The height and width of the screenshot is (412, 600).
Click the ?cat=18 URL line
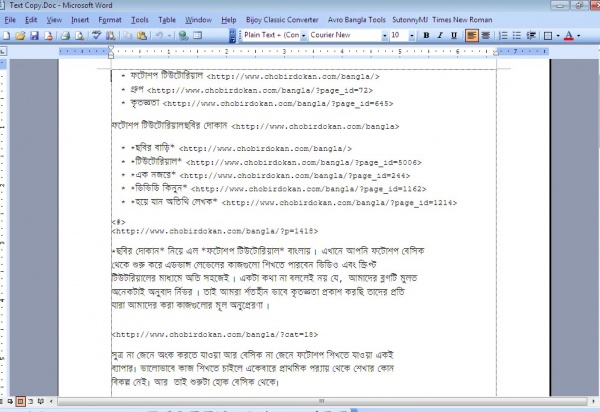(215, 334)
